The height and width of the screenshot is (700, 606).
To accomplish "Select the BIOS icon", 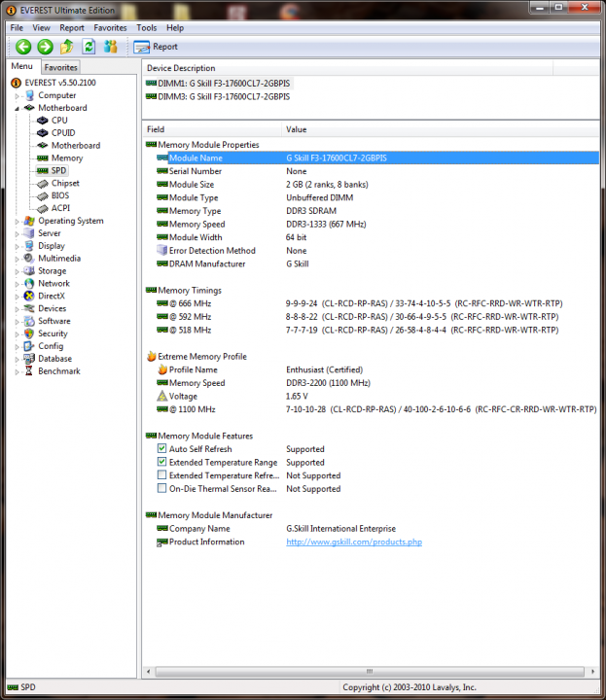I will pyautogui.click(x=43, y=196).
